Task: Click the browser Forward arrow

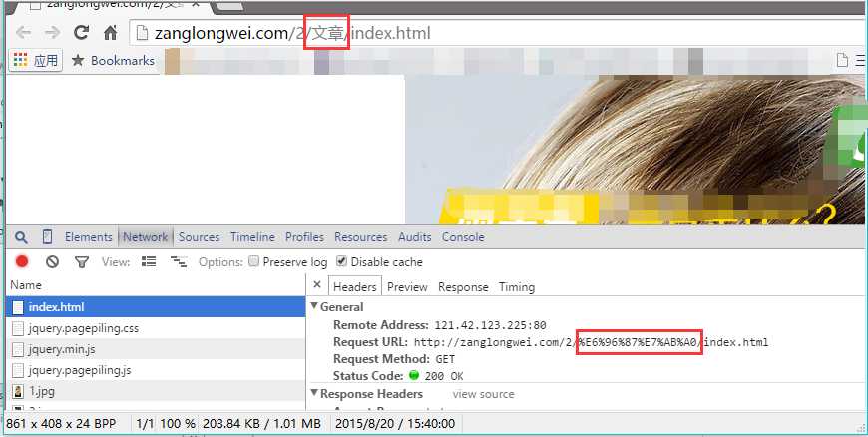Action: [x=53, y=33]
